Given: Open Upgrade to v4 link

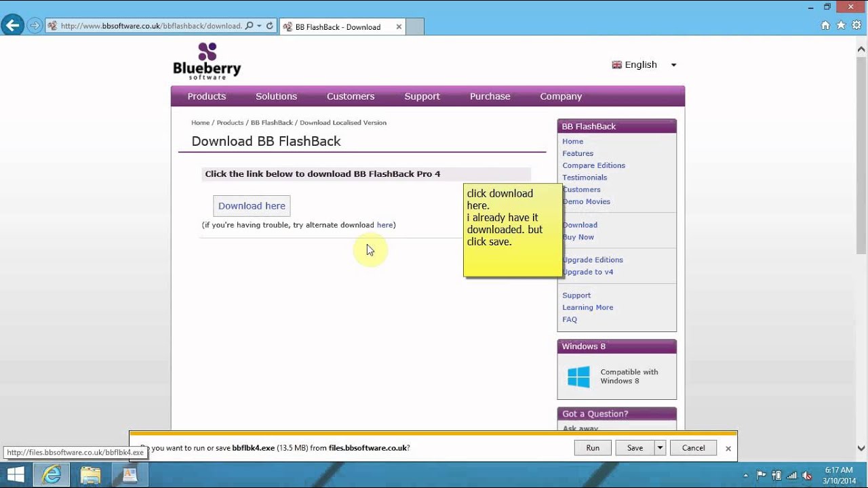Looking at the screenshot, I should pos(587,272).
